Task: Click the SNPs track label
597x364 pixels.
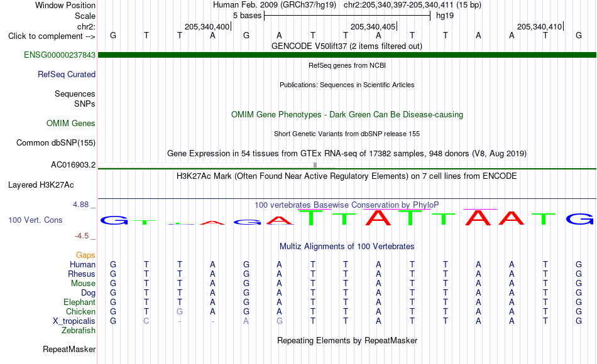Action: (x=85, y=104)
